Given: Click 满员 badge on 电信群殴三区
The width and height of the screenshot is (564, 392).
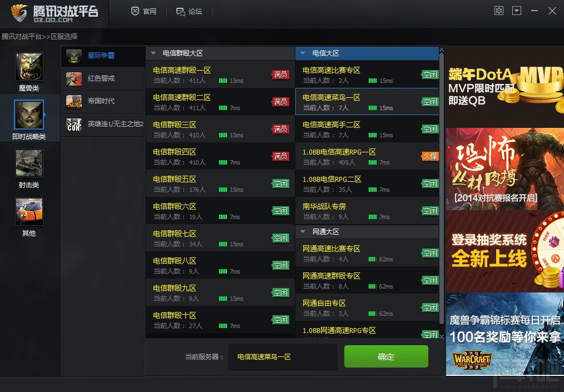Looking at the screenshot, I should point(280,129).
